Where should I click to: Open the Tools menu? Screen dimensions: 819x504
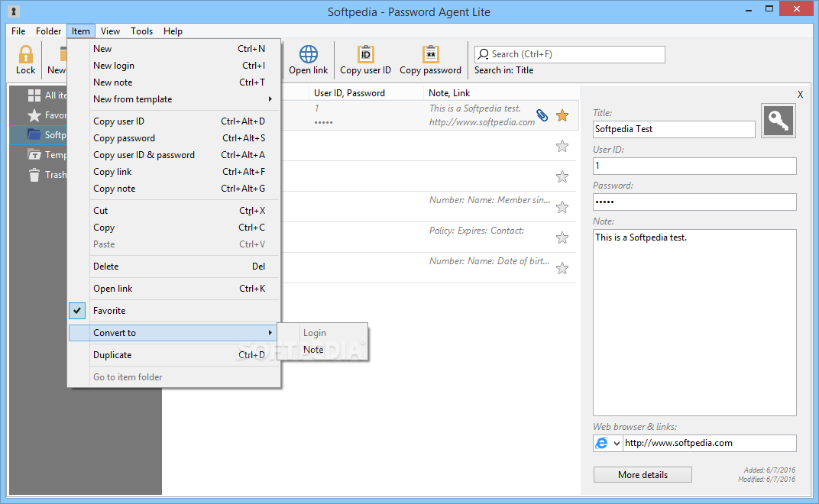click(x=141, y=31)
